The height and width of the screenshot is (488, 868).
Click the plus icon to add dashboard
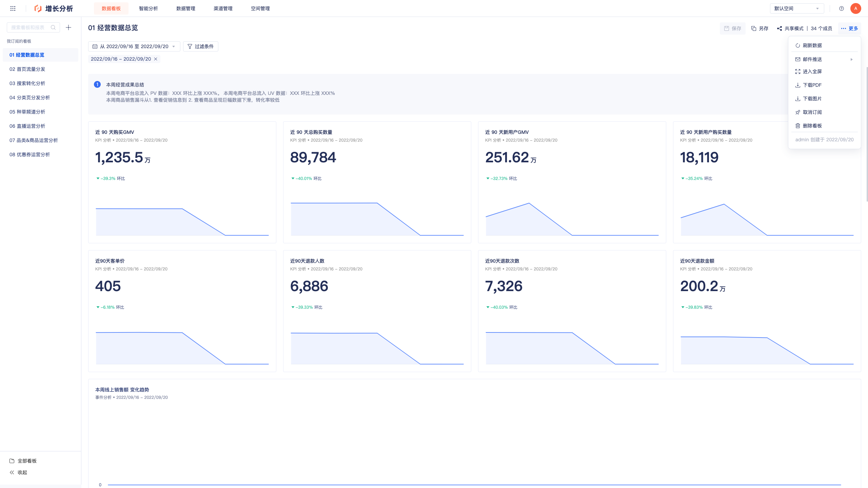68,27
